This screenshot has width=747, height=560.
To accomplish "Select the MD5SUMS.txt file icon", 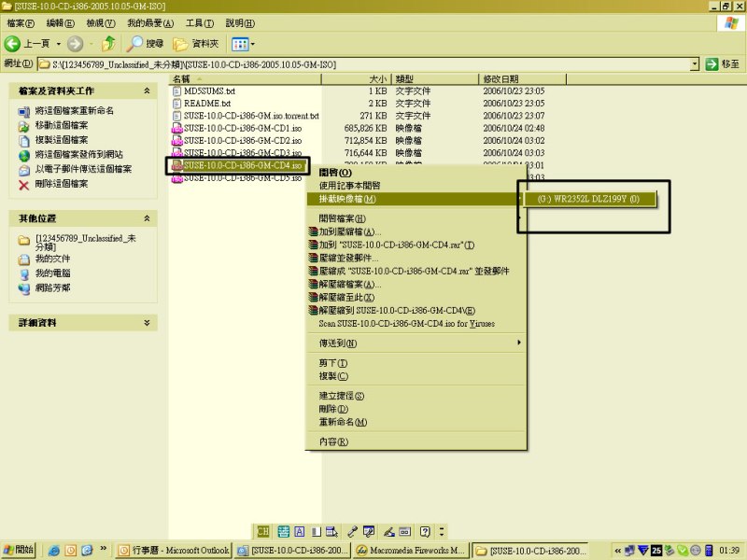I will [176, 91].
